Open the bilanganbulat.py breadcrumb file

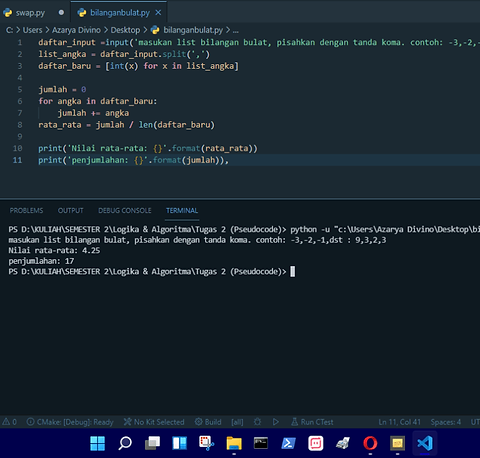click(x=193, y=30)
